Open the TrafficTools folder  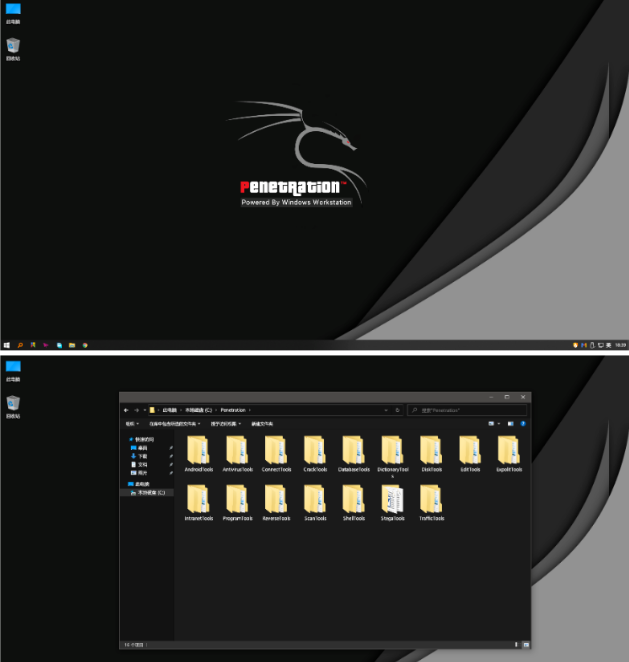point(431,502)
